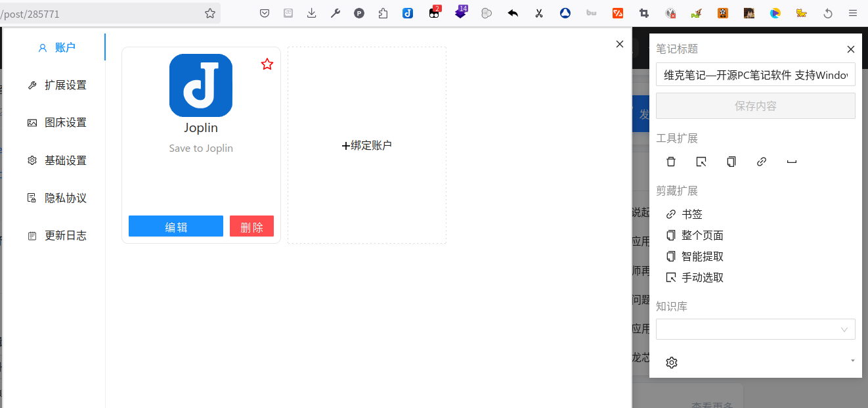Open the Extensions puzzle-piece icon

point(383,13)
